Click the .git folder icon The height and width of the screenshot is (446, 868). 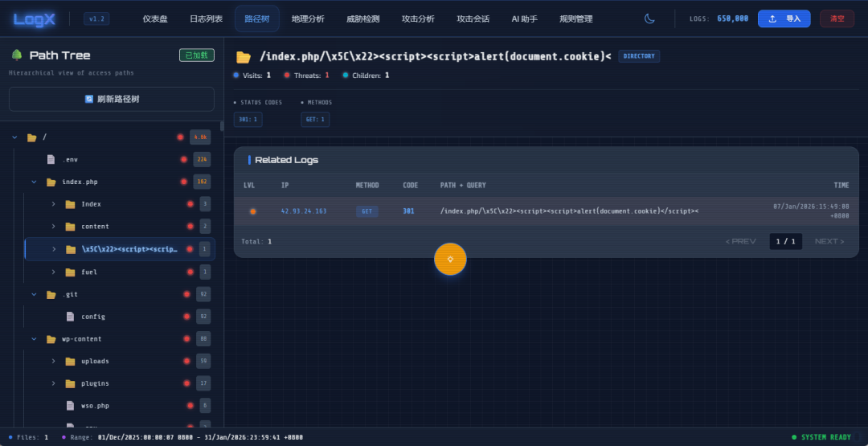pos(51,294)
